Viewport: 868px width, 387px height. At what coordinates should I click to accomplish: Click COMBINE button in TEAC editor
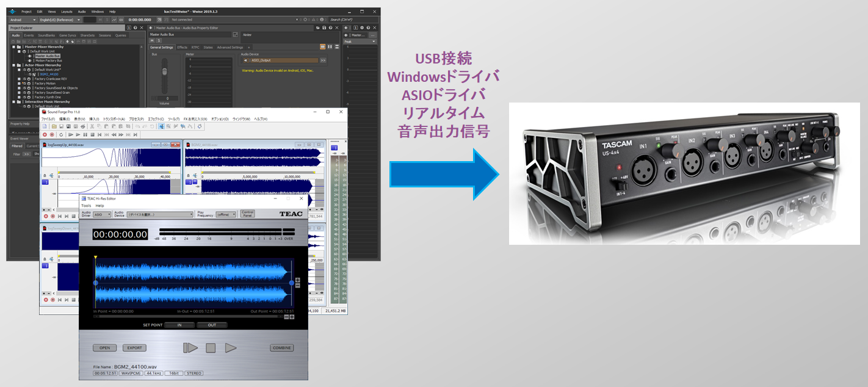point(281,348)
